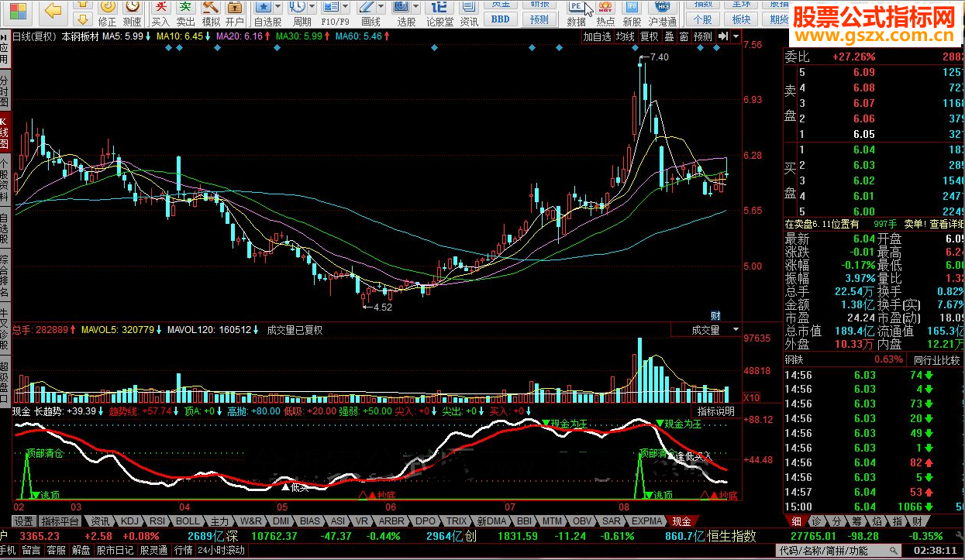Click the red MA5 moving average line
Viewport: 965px width, 560px height.
coord(124,36)
